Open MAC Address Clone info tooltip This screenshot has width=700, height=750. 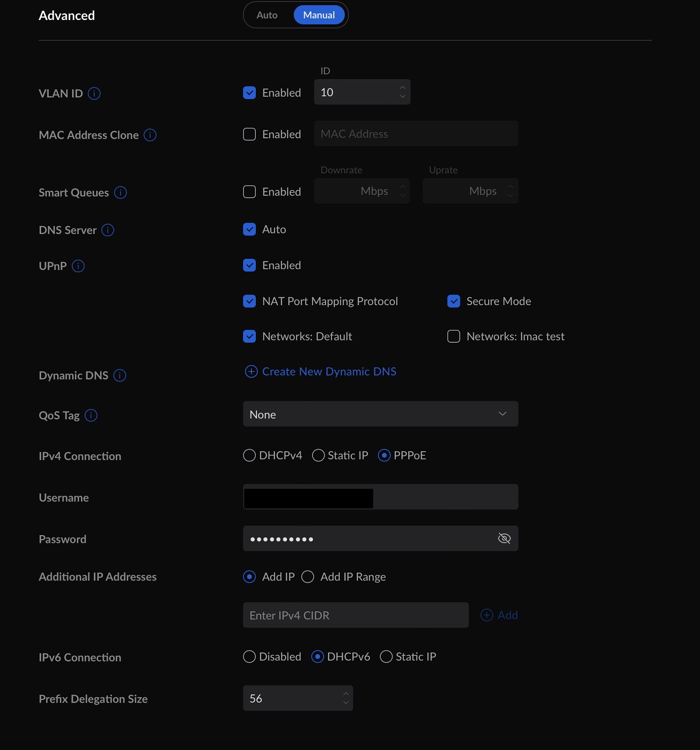(x=150, y=135)
